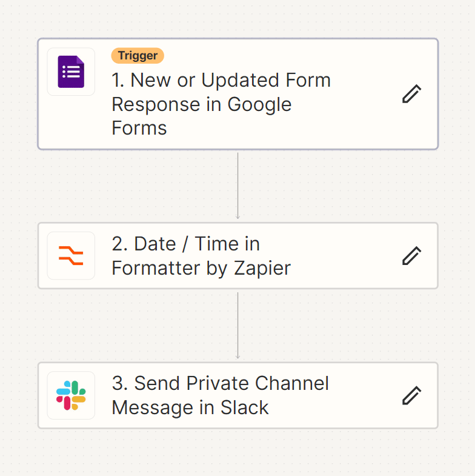Edit the Google Forms trigger step via pencil
Screen dimensions: 475x476
(411, 94)
